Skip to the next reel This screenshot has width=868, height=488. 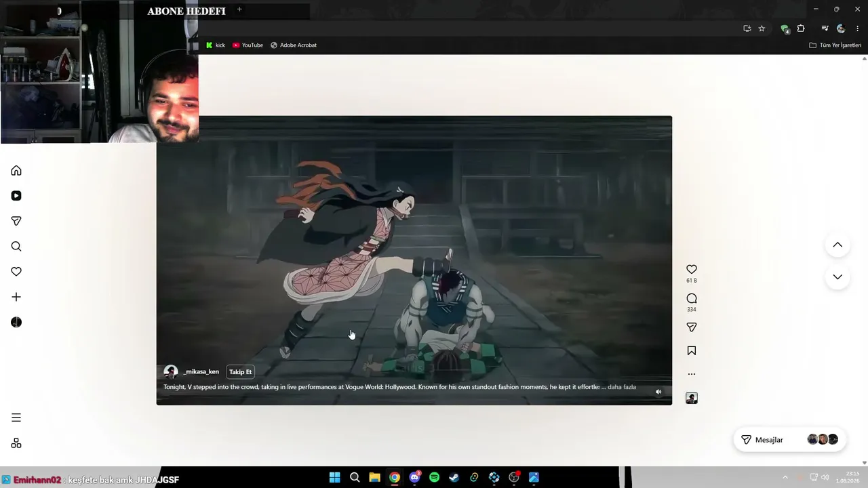point(837,277)
